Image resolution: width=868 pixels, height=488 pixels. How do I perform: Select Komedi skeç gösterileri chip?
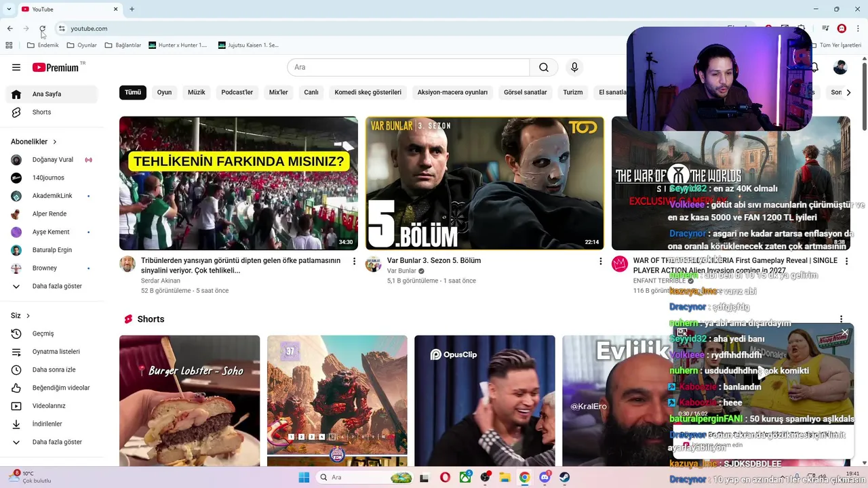tap(368, 92)
